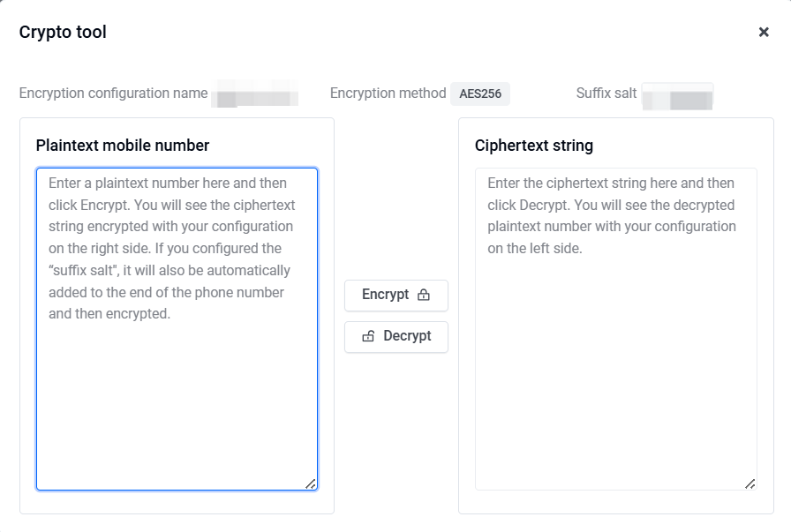The height and width of the screenshot is (532, 791).
Task: Click the Encryption method label
Action: coord(388,94)
